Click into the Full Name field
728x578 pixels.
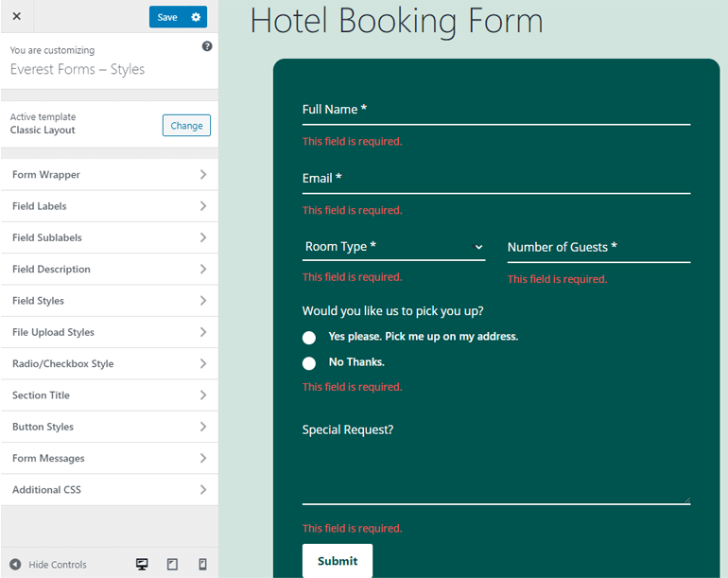(495, 110)
